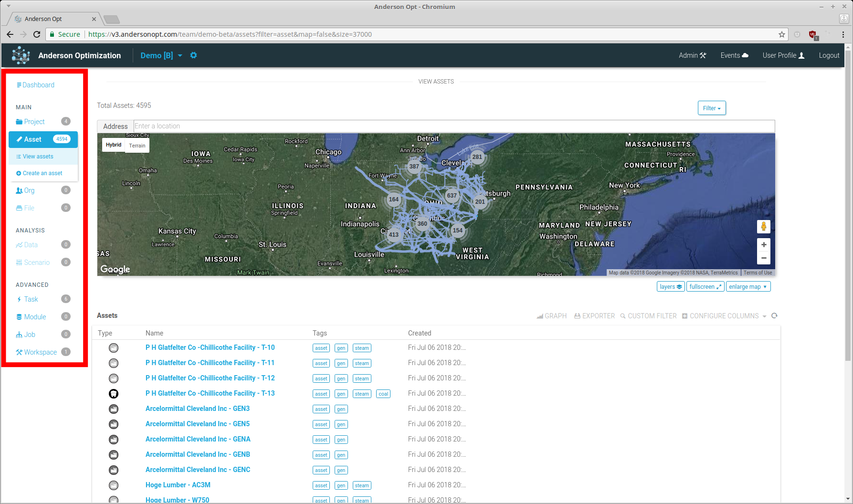Screen dimensions: 853x504
Task: Open the Chromium menu with three dots
Action: click(843, 34)
